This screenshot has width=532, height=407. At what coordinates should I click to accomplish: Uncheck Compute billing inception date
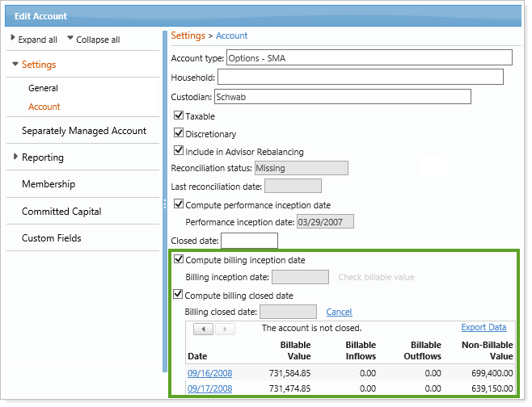point(179,260)
